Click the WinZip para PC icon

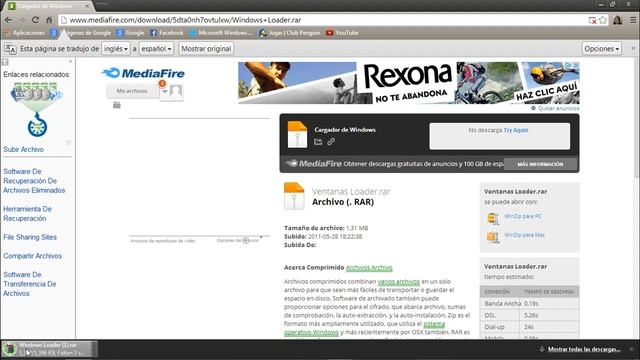coord(493,218)
